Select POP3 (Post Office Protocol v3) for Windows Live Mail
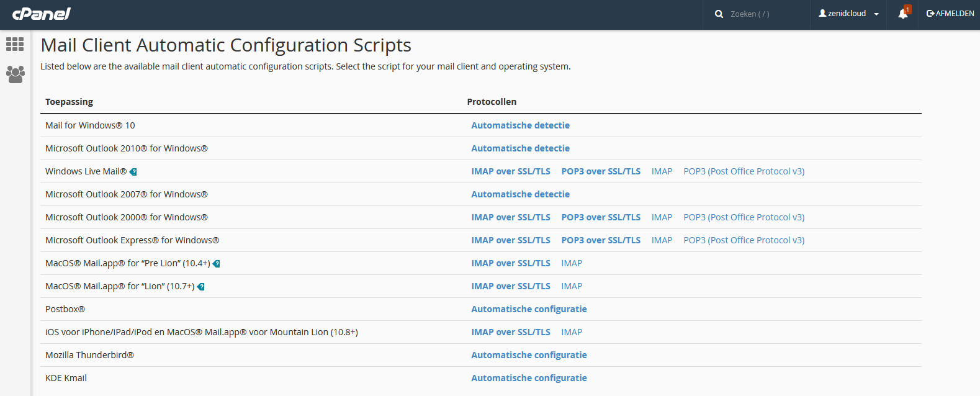Image resolution: width=980 pixels, height=396 pixels. (x=744, y=171)
